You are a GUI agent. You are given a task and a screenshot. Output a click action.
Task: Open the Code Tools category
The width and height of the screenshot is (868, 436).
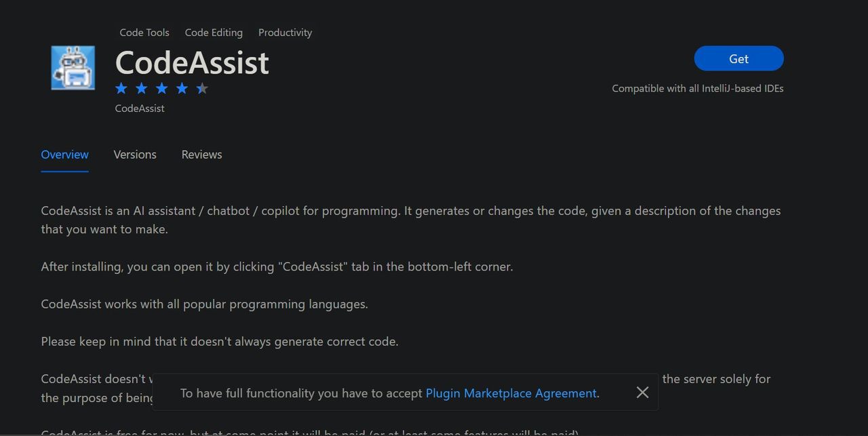[x=144, y=32]
